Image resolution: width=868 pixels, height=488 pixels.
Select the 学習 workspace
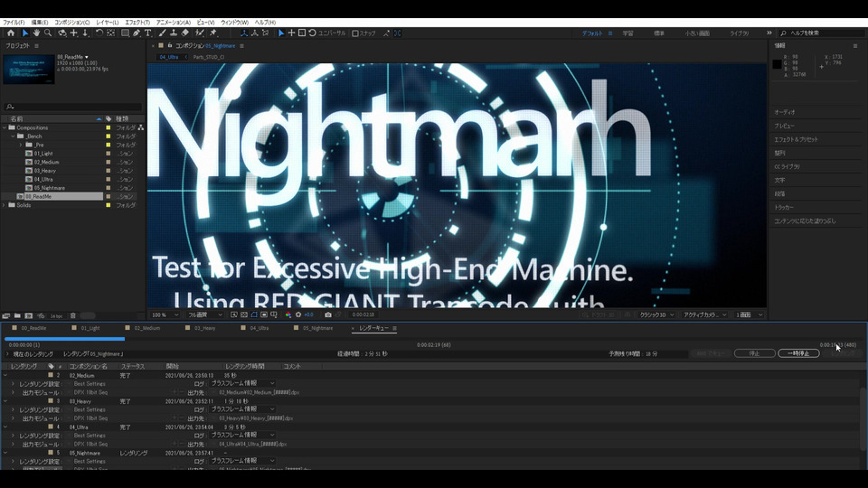[627, 33]
